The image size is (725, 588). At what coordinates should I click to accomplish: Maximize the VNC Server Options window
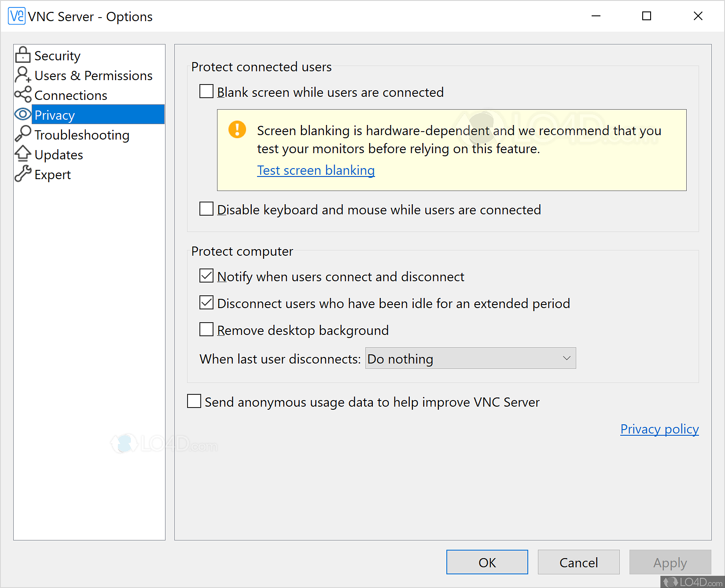click(646, 16)
